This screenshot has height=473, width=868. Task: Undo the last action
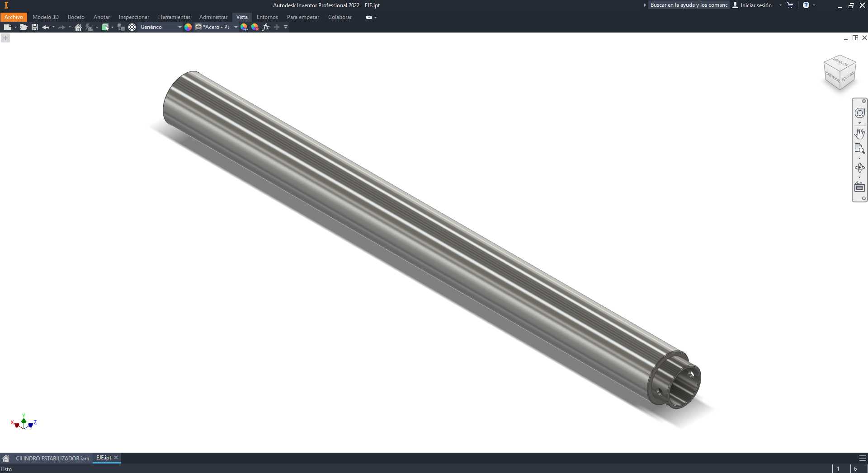coord(46,27)
